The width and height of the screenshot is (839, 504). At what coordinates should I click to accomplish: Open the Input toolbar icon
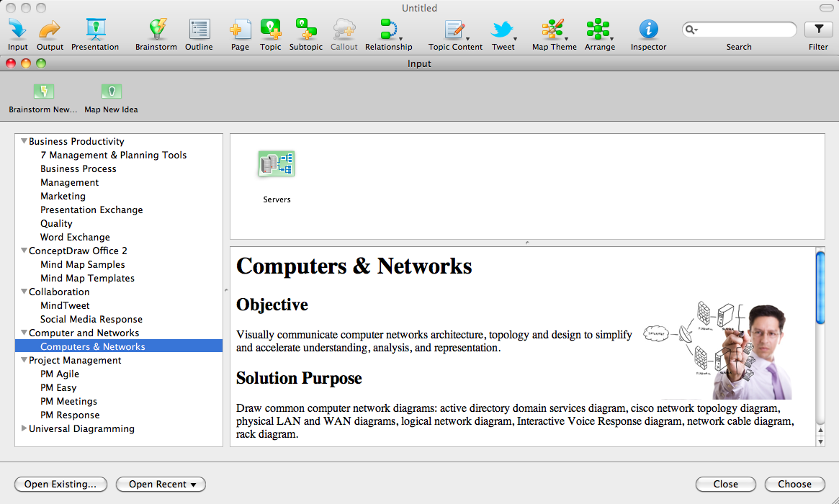(18, 30)
